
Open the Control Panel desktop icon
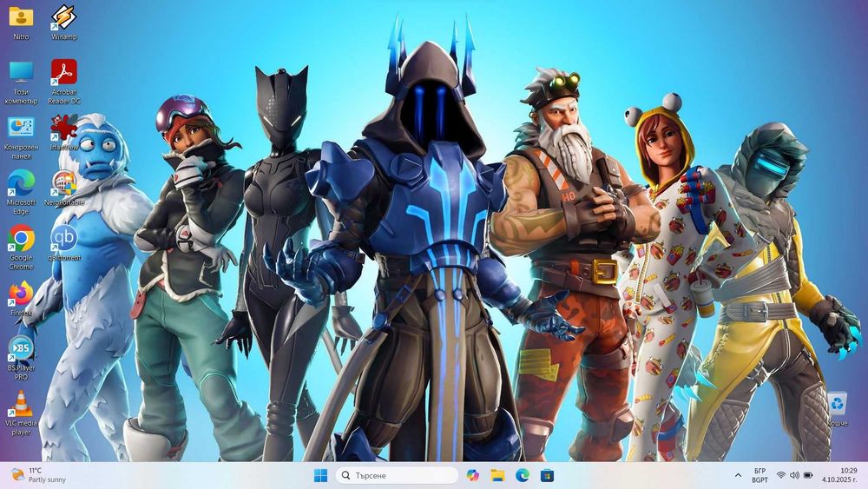coord(21,137)
